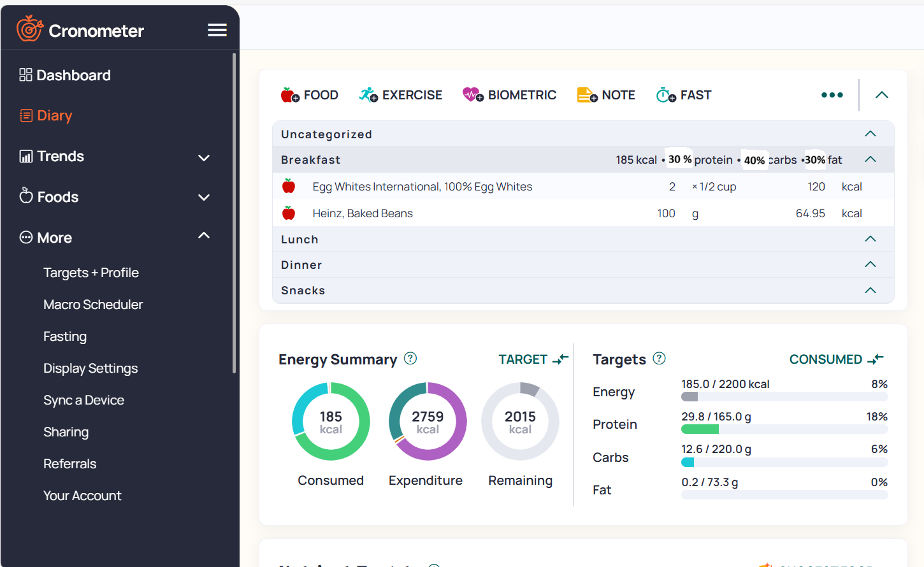Screen dimensions: 924x567
Task: Add a food with the FOOD button
Action: (310, 95)
